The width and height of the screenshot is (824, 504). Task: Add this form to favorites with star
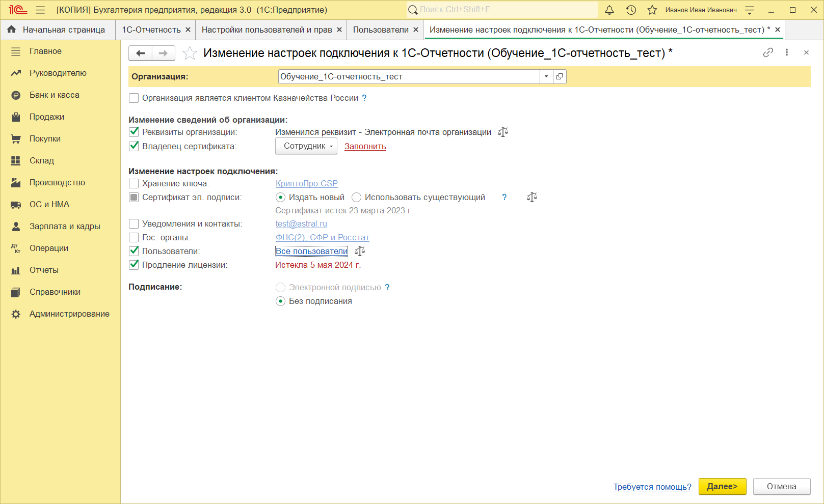[190, 53]
